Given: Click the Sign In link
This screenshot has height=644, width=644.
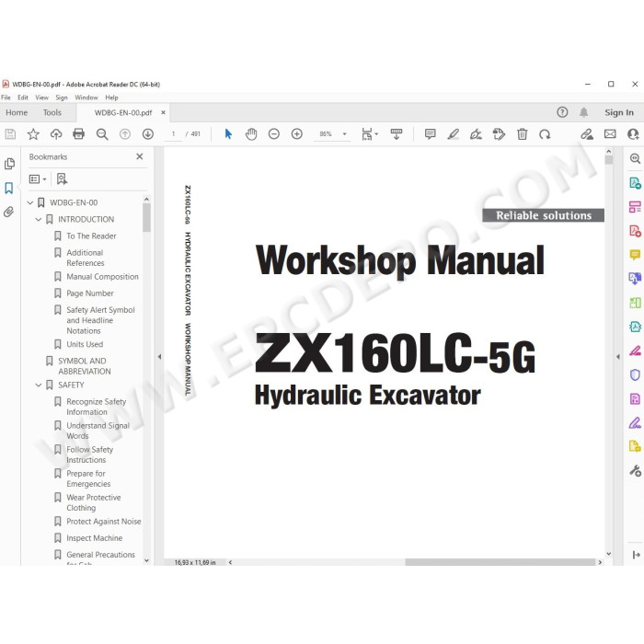Looking at the screenshot, I should 619,112.
